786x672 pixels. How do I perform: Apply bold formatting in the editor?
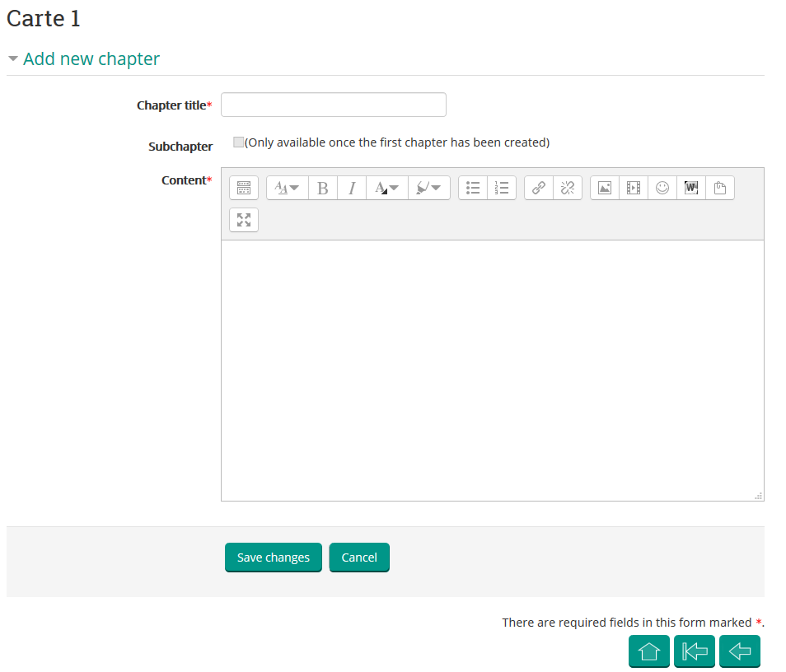[322, 188]
